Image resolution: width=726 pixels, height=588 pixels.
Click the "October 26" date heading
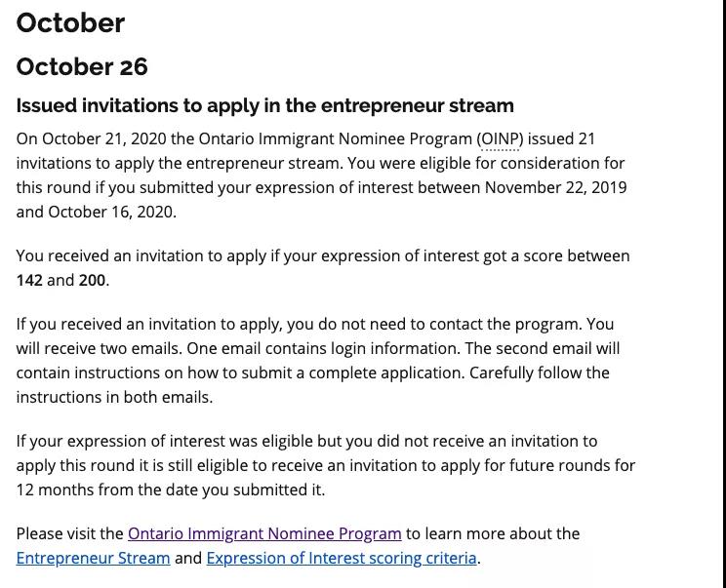82,66
